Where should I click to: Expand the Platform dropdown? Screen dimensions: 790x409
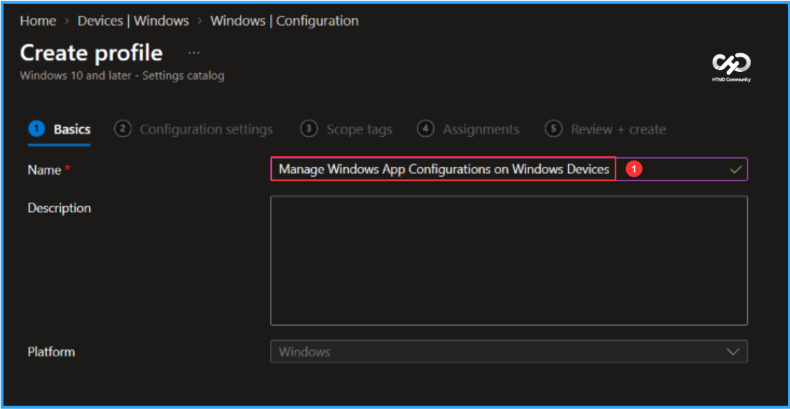click(509, 352)
